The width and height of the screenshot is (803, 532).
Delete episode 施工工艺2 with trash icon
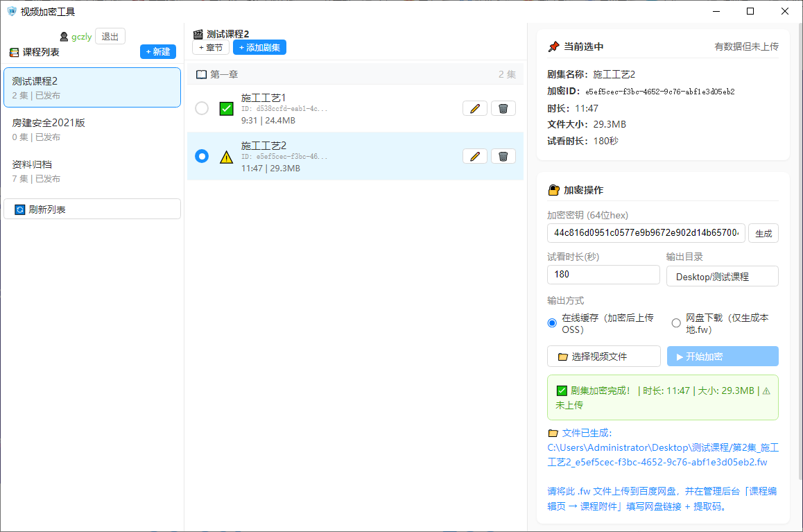(x=503, y=156)
